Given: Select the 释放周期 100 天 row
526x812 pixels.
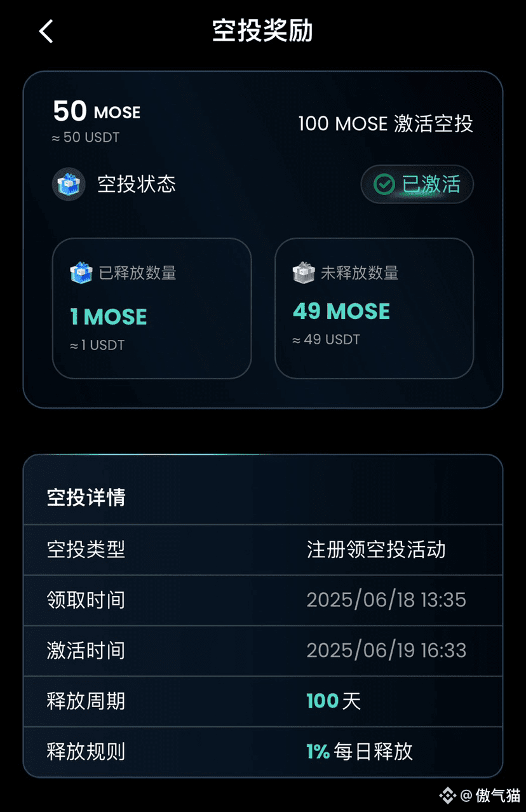Looking at the screenshot, I should click(263, 701).
